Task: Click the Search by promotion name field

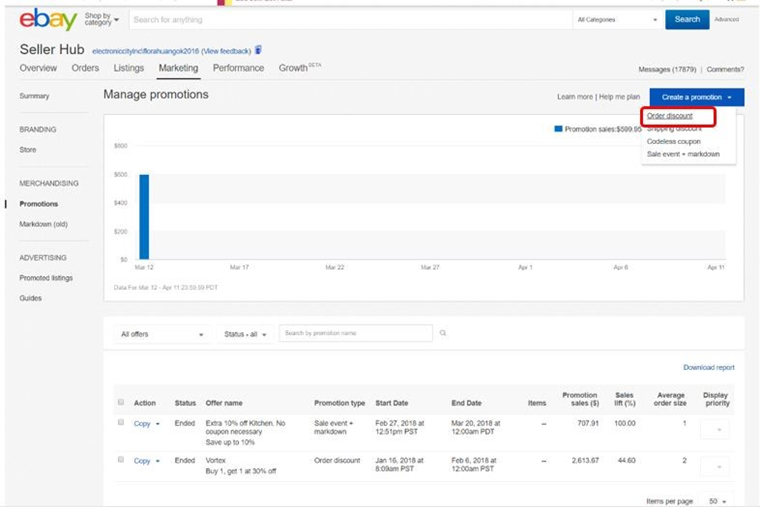Action: coord(356,333)
